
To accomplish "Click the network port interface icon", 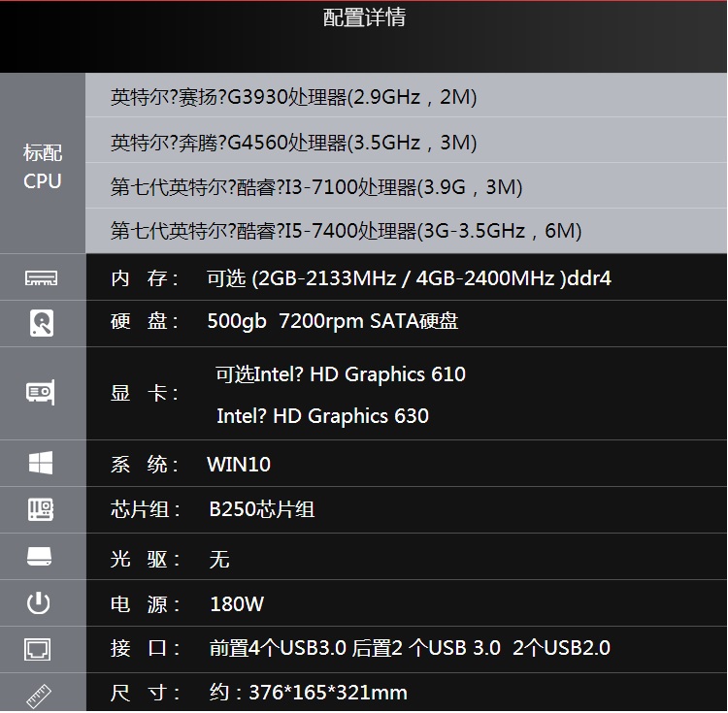I will [38, 649].
